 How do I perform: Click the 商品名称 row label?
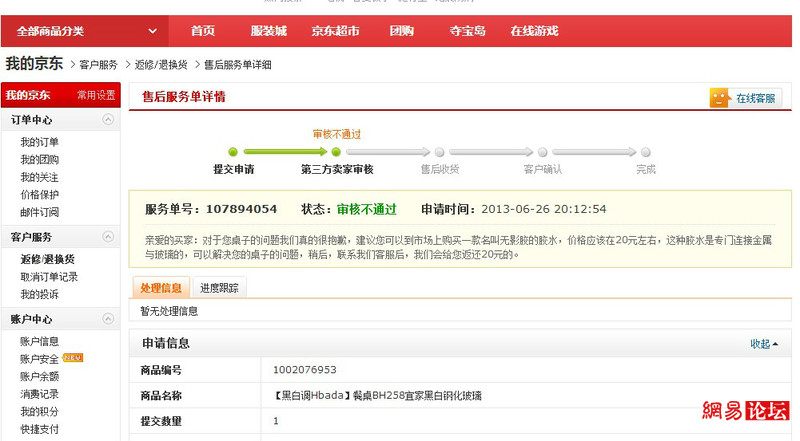161,396
